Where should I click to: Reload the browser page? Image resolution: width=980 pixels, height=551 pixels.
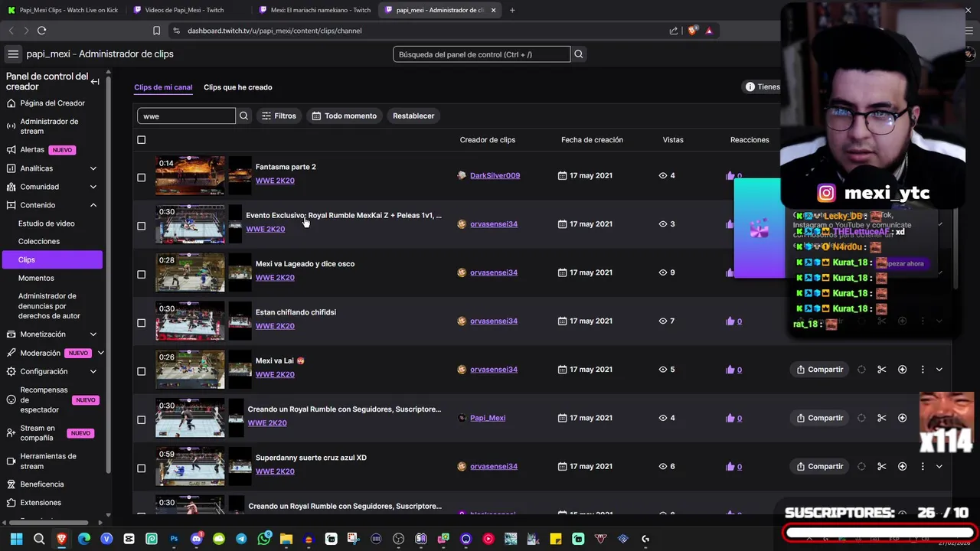[41, 31]
